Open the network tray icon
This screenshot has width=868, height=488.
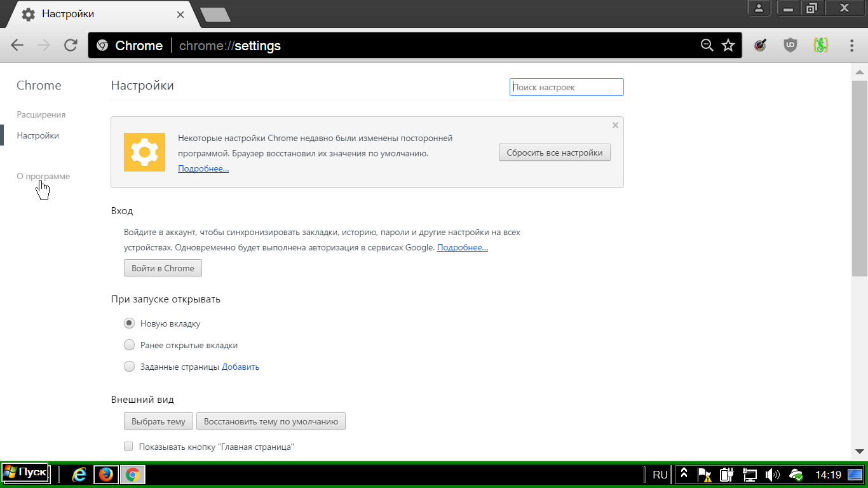(750, 475)
